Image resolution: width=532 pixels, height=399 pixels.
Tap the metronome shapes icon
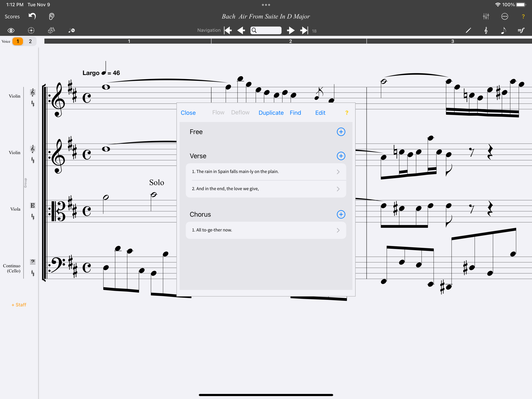pyautogui.click(x=51, y=30)
